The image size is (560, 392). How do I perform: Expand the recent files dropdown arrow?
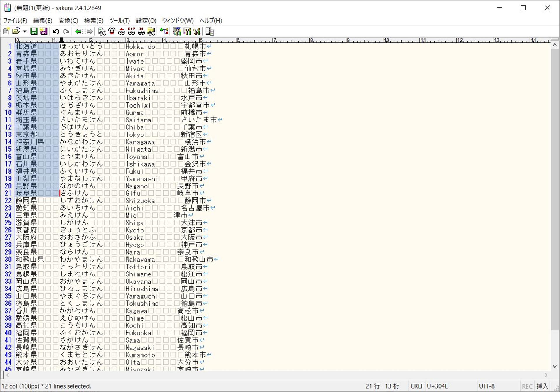coord(24,32)
